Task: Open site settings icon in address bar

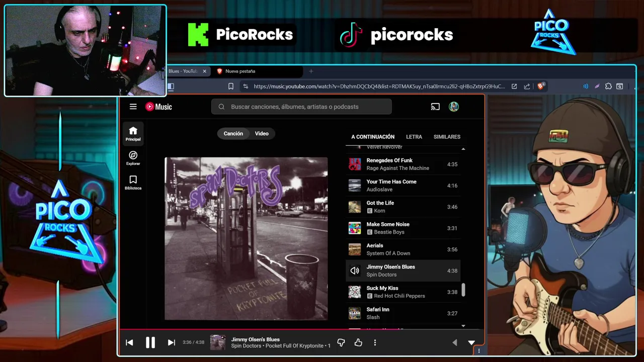Action: tap(245, 86)
